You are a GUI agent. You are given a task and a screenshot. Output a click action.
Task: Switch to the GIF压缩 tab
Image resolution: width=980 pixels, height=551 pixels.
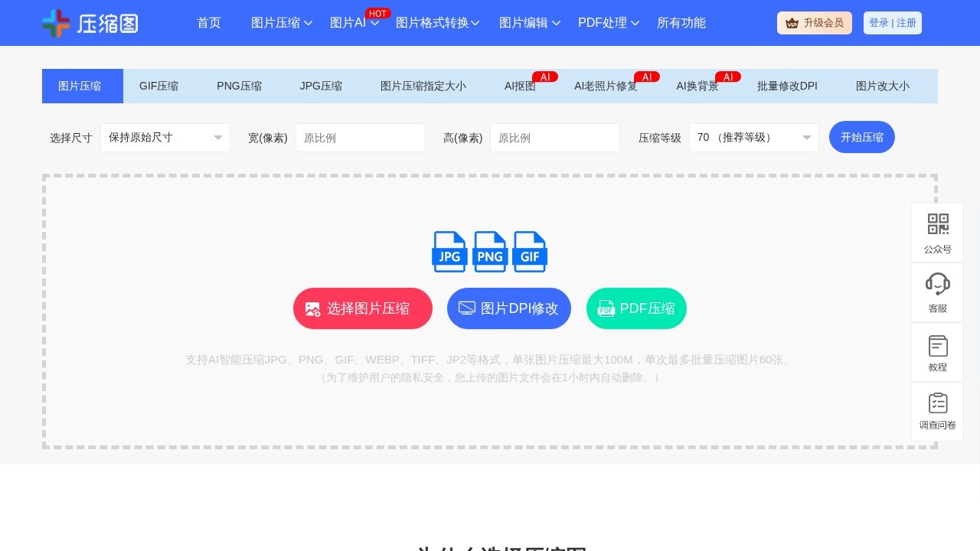[158, 86]
